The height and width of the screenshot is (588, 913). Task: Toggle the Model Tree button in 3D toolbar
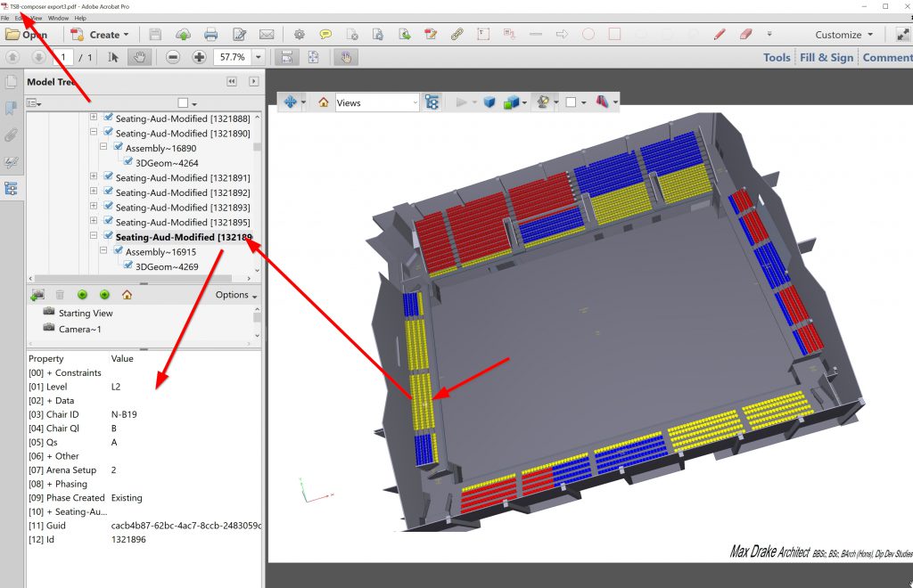pyautogui.click(x=432, y=102)
